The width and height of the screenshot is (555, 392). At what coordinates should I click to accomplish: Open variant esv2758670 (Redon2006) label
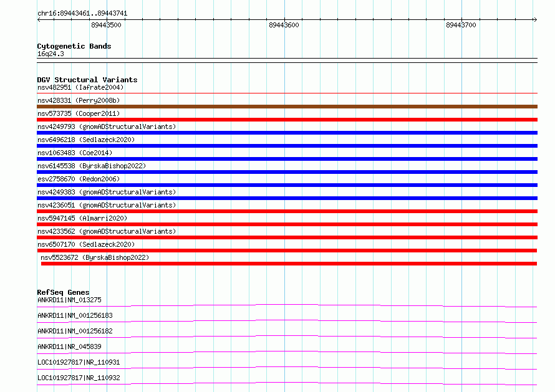[x=79, y=179]
